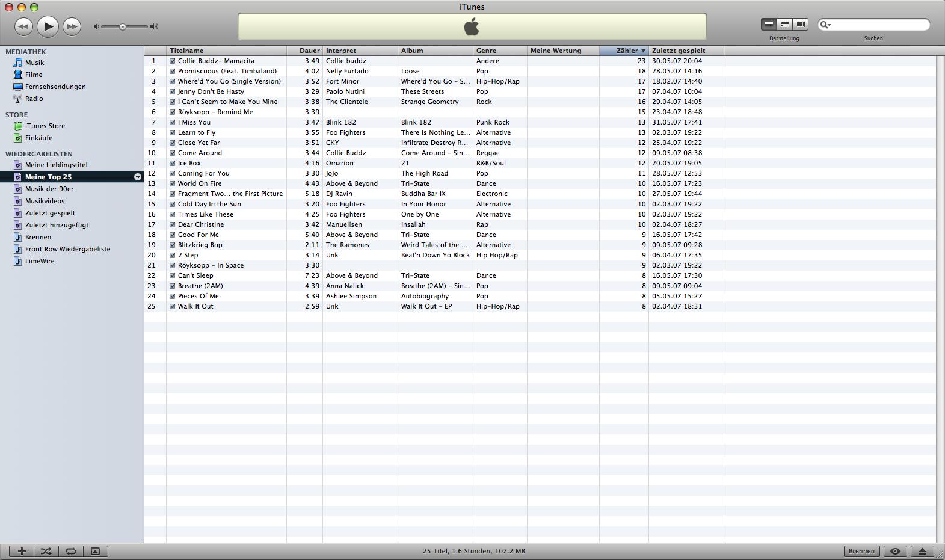
Task: Click the low-volume speaker icon
Action: [x=96, y=26]
